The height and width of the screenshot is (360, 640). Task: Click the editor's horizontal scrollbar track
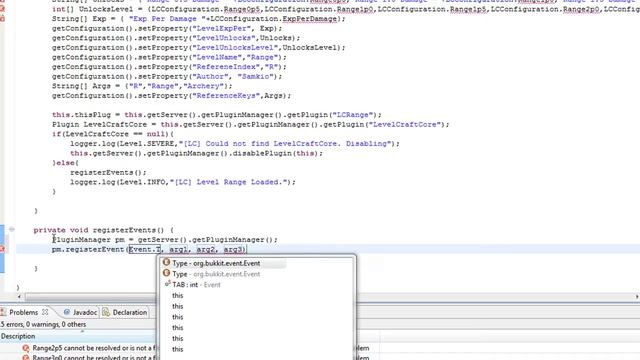(328, 297)
